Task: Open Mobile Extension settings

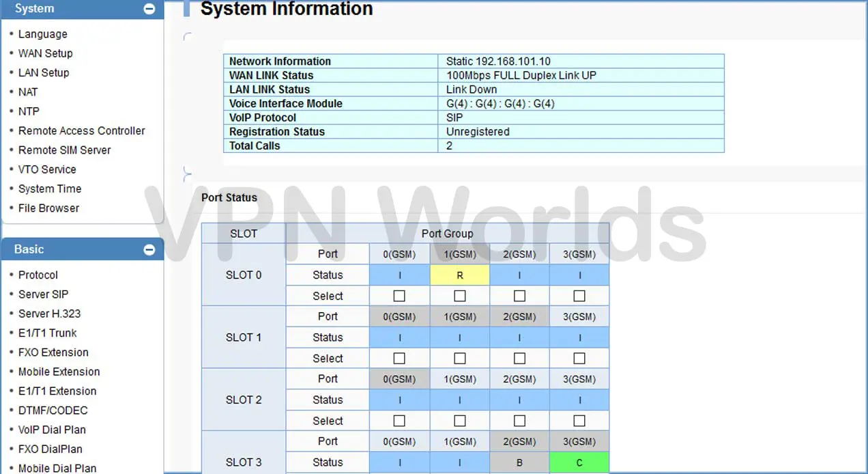Action: [x=59, y=372]
